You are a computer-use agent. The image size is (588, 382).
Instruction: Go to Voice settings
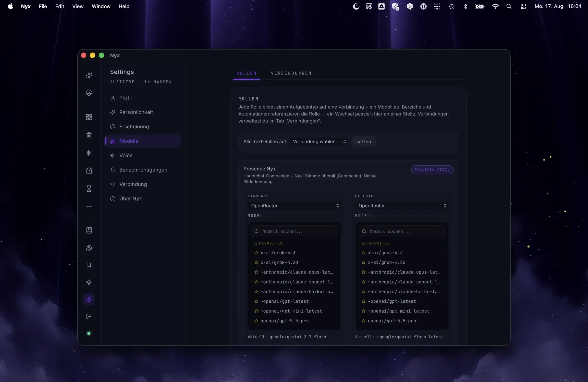tap(143, 155)
